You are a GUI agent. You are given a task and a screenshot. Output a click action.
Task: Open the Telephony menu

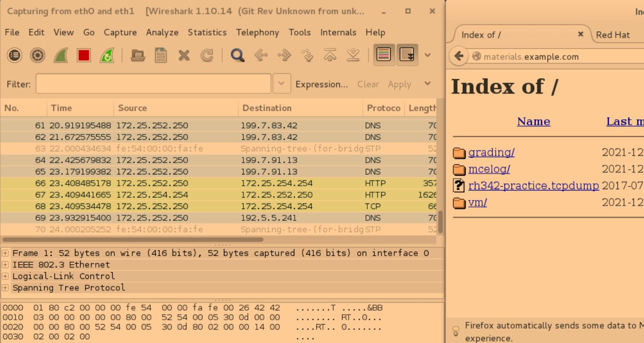coord(258,32)
